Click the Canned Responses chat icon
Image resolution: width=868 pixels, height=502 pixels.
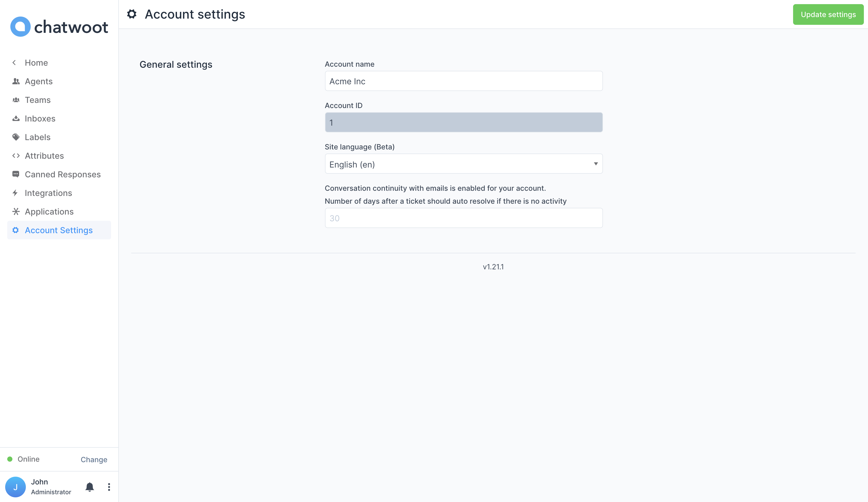pos(16,174)
